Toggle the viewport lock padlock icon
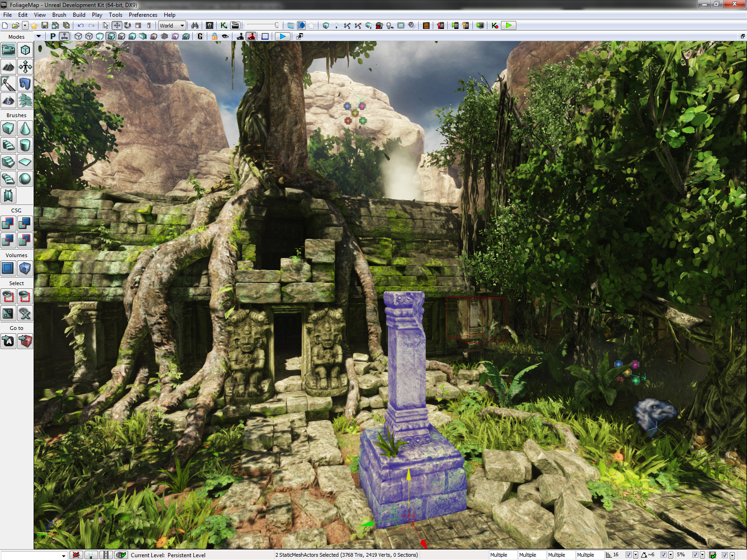The image size is (747, 560). pos(214,36)
